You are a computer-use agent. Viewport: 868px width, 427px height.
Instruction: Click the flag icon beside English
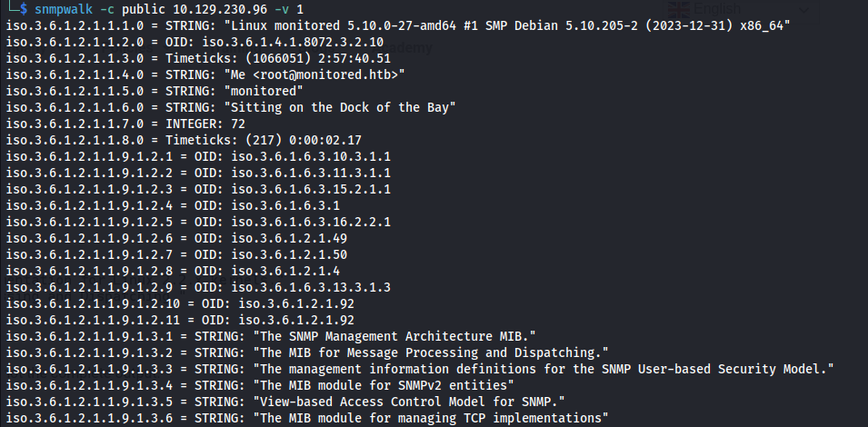pyautogui.click(x=678, y=9)
